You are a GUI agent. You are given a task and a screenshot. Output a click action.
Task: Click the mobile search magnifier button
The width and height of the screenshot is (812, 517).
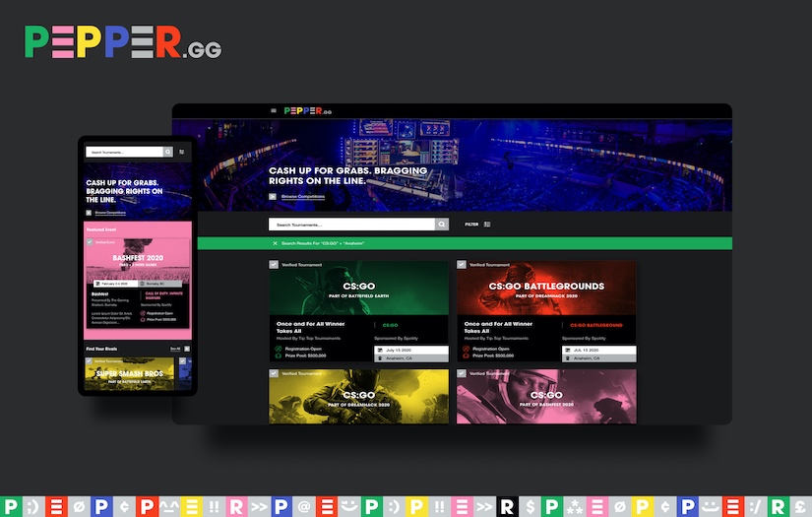click(x=167, y=152)
